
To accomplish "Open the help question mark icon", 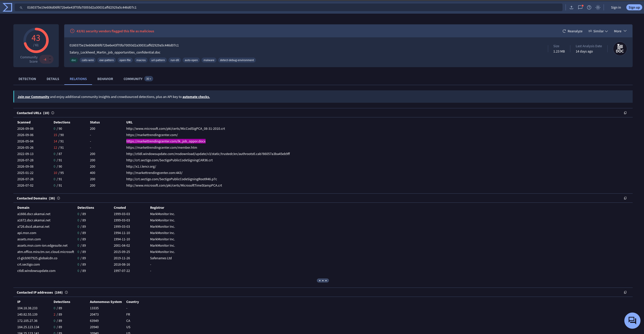I will point(589,7).
